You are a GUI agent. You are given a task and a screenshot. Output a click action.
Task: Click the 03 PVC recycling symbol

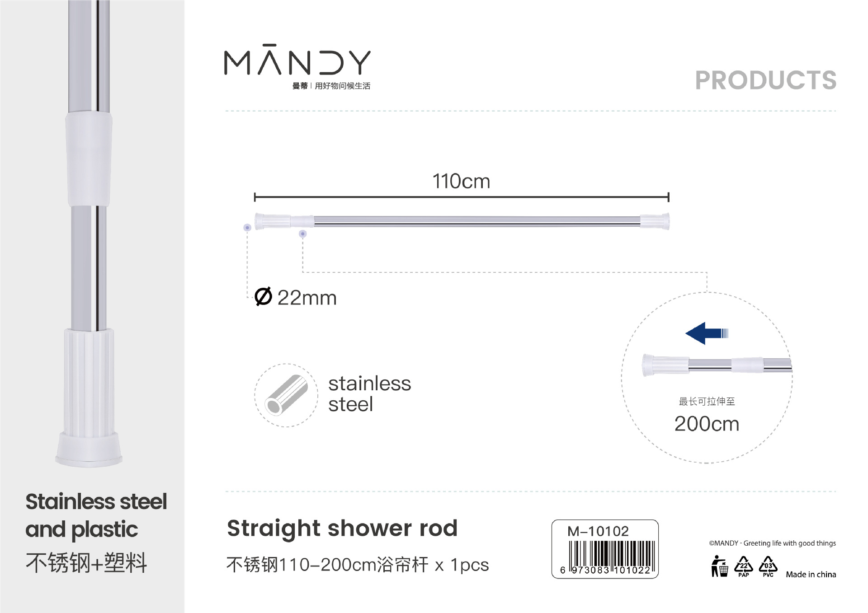[x=768, y=567]
